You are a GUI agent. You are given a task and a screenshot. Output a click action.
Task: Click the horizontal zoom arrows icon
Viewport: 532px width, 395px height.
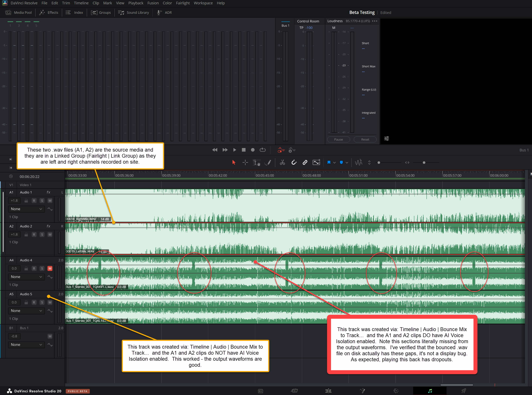407,163
